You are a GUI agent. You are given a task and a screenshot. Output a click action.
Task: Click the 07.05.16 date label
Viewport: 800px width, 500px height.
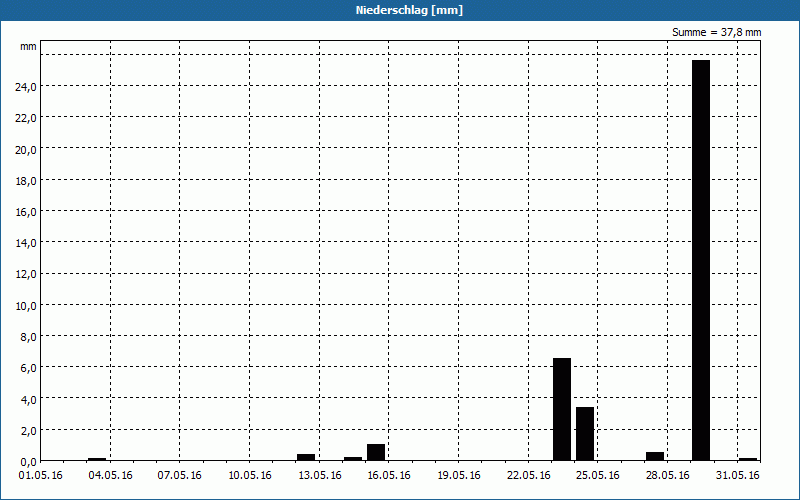click(x=180, y=476)
